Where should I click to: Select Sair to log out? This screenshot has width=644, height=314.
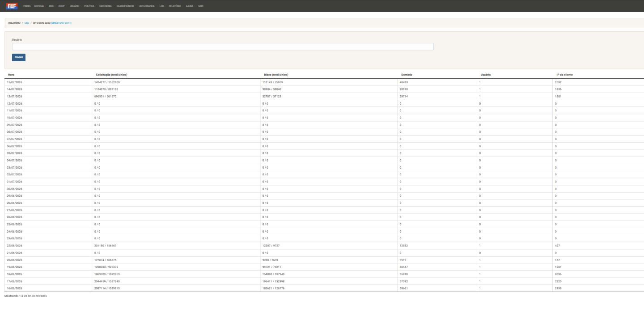coord(201,6)
